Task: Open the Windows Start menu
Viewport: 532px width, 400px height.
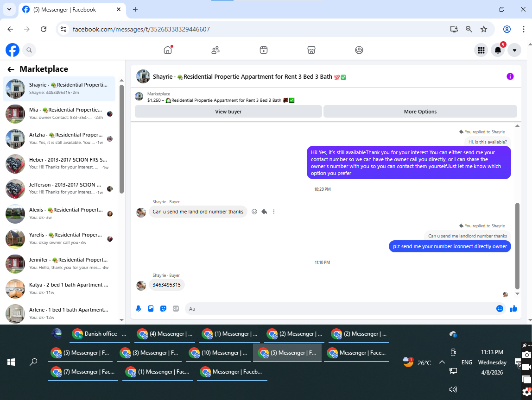Action: (x=11, y=362)
